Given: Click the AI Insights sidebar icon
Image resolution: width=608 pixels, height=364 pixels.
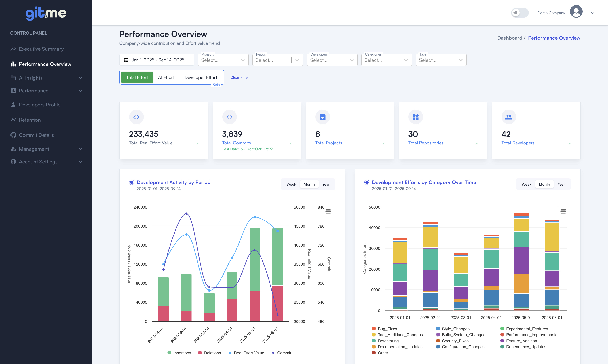Looking at the screenshot, I should [14, 78].
